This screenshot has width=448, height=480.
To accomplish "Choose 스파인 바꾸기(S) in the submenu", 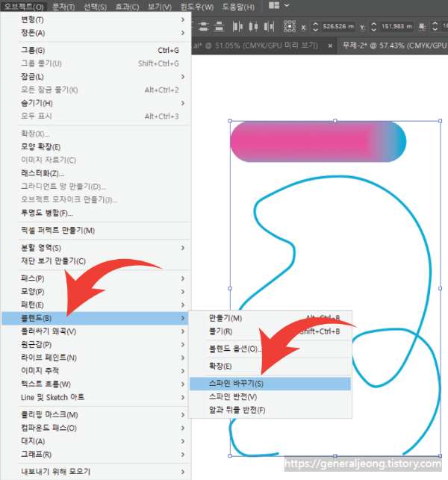I will [270, 384].
